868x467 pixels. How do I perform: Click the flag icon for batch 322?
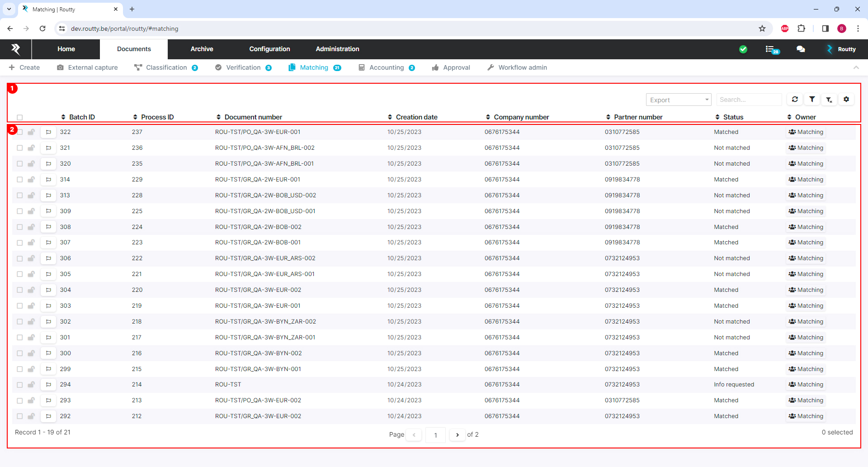pos(48,132)
